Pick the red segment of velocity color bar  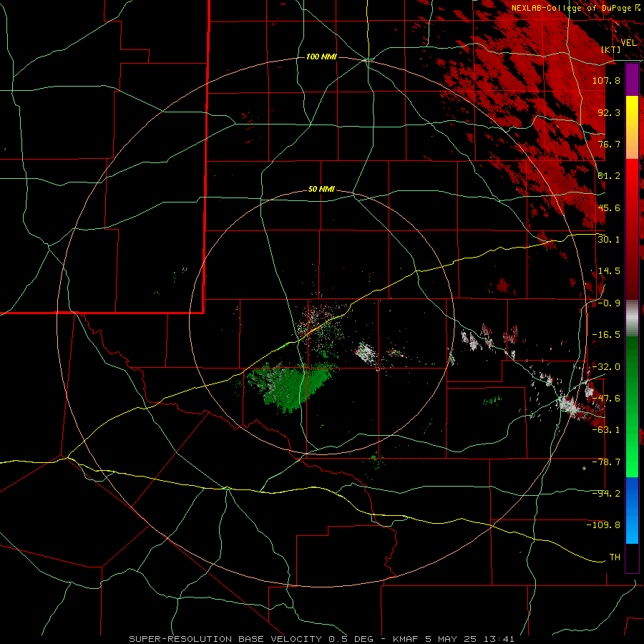(632, 230)
